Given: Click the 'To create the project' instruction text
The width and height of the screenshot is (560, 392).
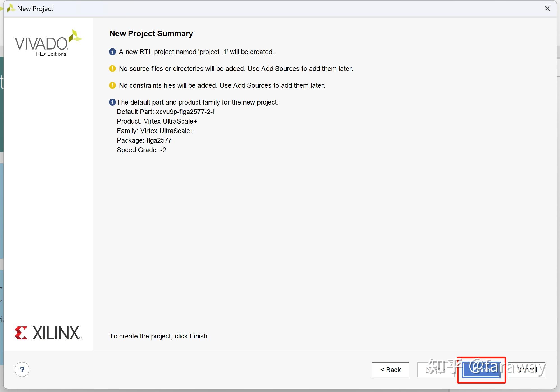Looking at the screenshot, I should point(158,336).
